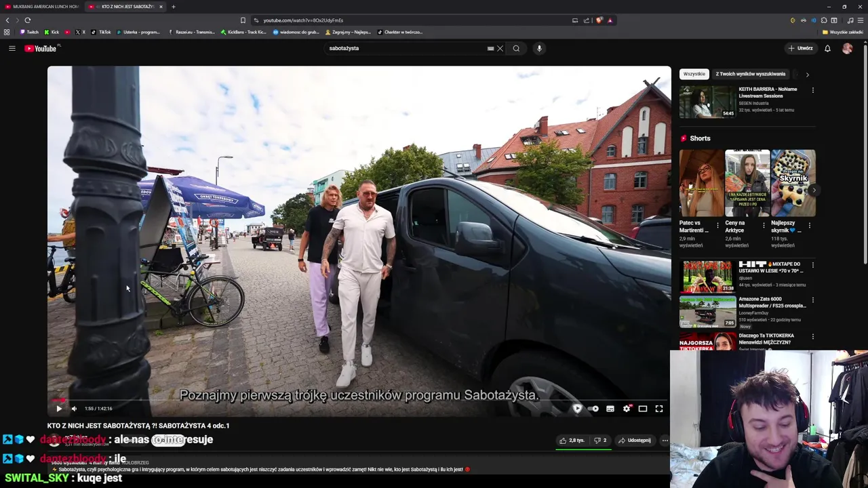Open browser extensions puzzle icon
This screenshot has height=488, width=868.
[823, 20]
